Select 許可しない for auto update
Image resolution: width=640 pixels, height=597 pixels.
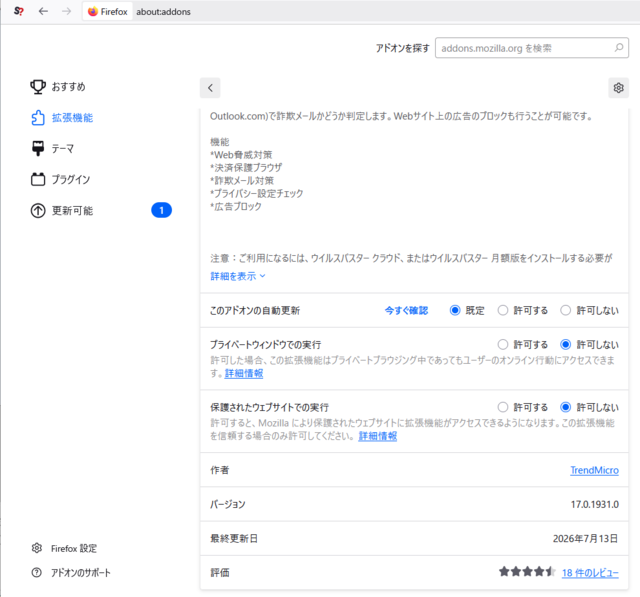565,311
